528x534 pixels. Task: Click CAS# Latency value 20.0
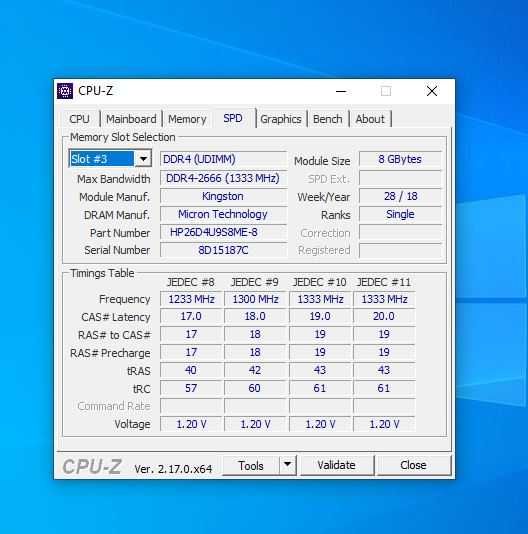(385, 316)
